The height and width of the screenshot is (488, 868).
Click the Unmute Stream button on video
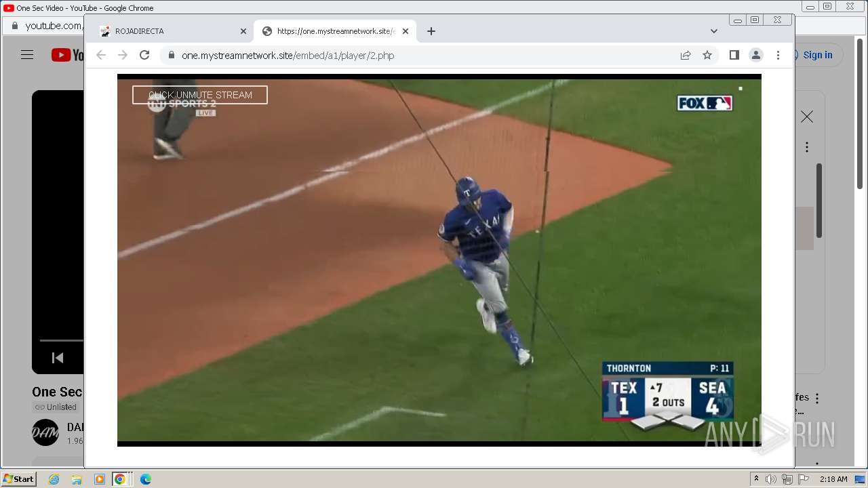[200, 95]
